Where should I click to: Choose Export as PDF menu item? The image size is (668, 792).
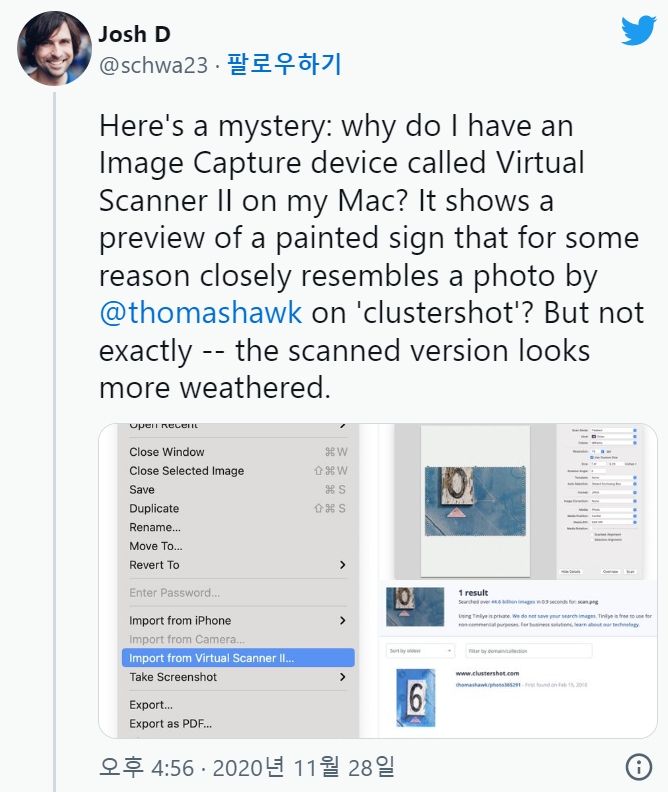tap(170, 724)
